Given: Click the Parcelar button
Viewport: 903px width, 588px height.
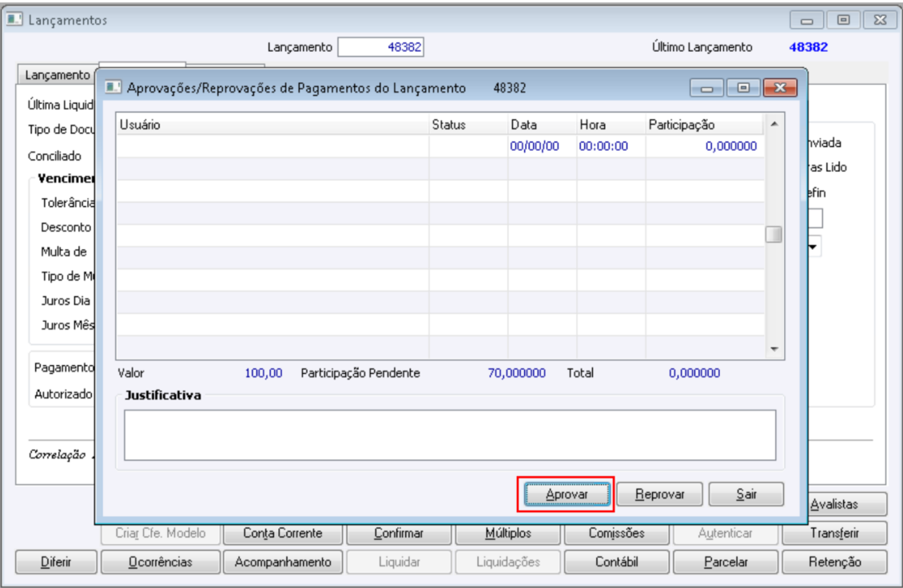Looking at the screenshot, I should [725, 562].
